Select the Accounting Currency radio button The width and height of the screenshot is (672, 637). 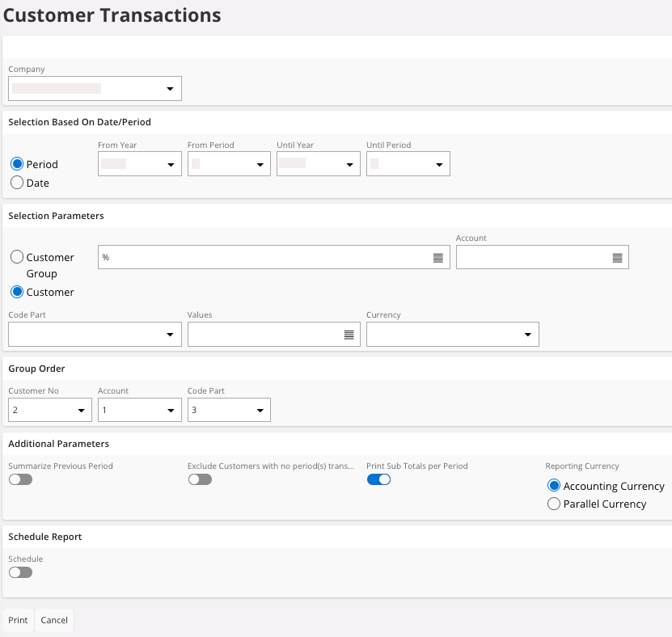click(x=554, y=486)
